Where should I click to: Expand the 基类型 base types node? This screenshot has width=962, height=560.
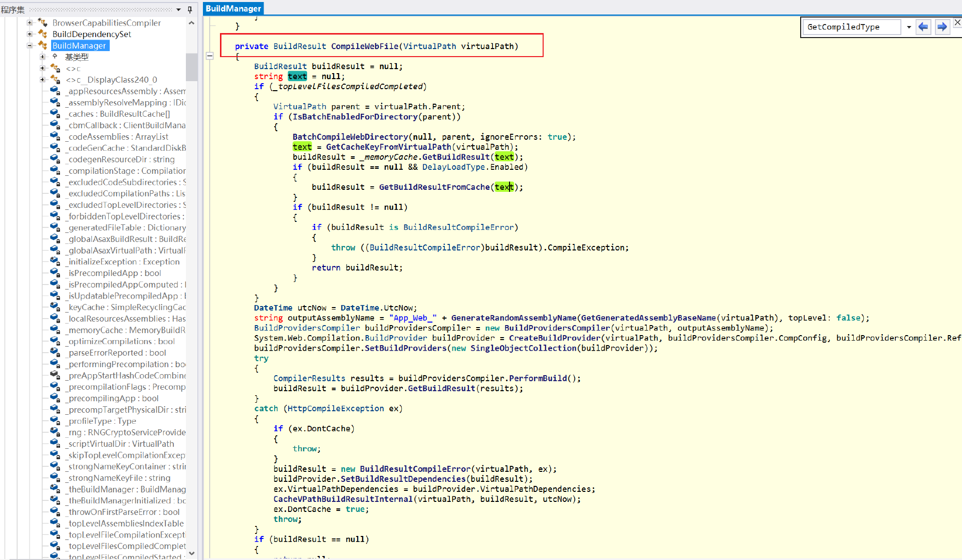[x=43, y=57]
